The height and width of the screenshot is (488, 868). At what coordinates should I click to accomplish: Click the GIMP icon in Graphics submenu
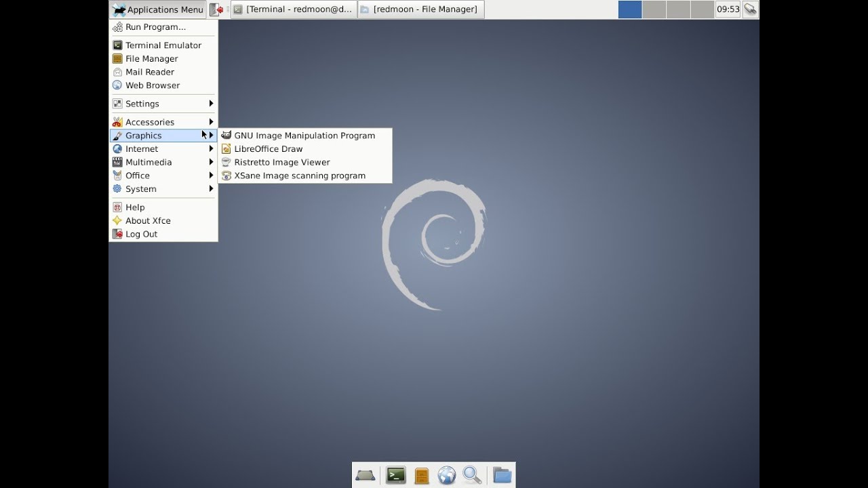coord(226,136)
